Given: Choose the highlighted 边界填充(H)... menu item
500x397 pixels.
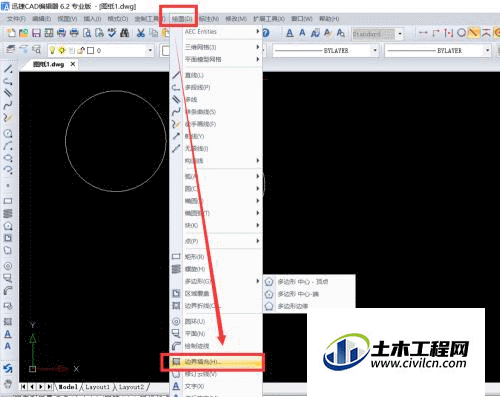Looking at the screenshot, I should [x=216, y=362].
